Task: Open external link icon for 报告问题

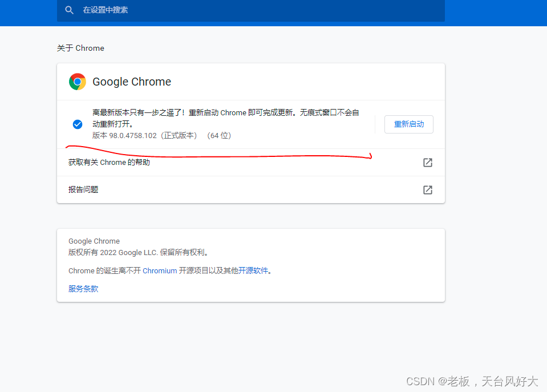Action: [428, 190]
